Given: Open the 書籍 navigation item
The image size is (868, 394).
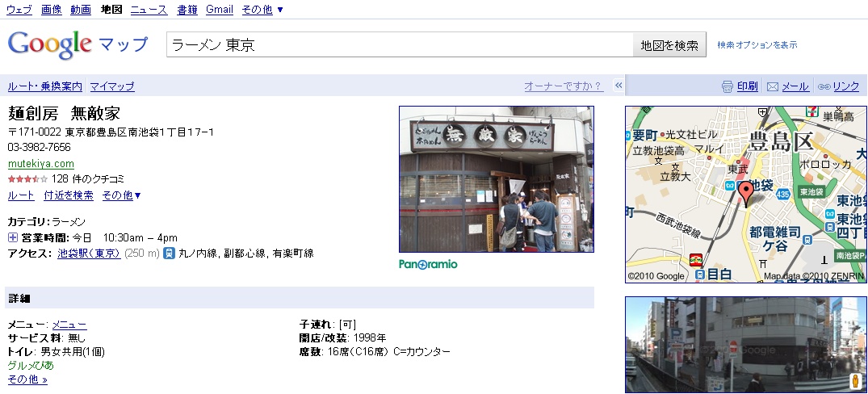Looking at the screenshot, I should [x=187, y=10].
